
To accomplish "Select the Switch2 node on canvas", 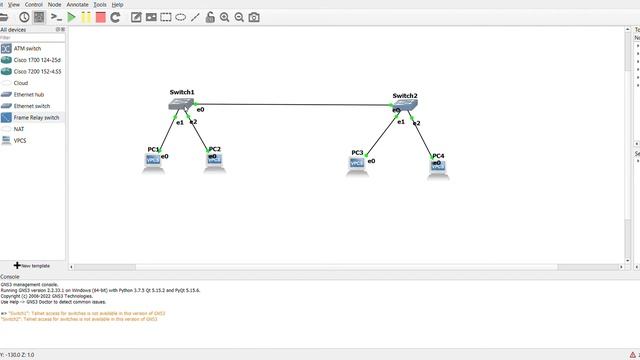I will [x=406, y=106].
